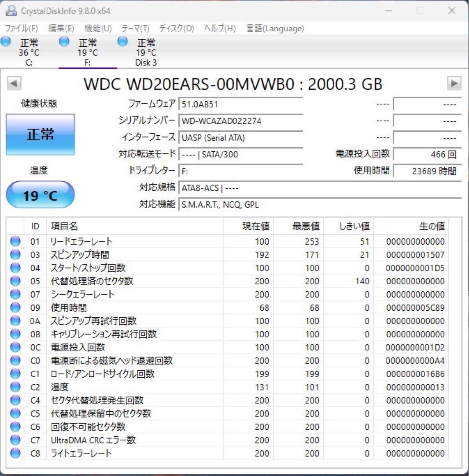Viewport: 469px width, 476px height.
Task: Click the status icon for ライトエラーレート
Action: point(15,453)
